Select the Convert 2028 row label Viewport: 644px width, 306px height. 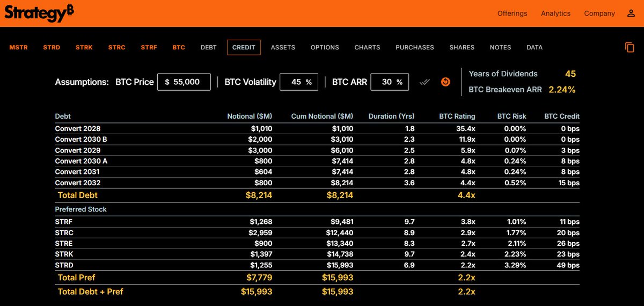pos(78,129)
